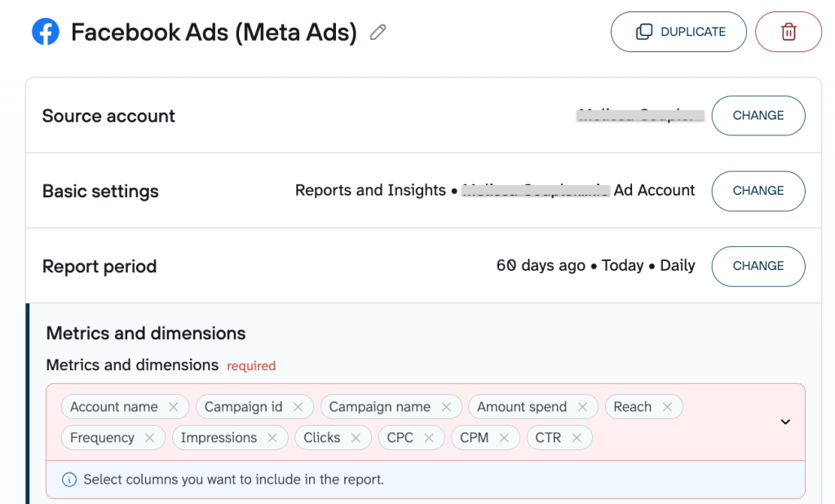Remove the Account name tag
The height and width of the screenshot is (504, 835).
pos(173,407)
